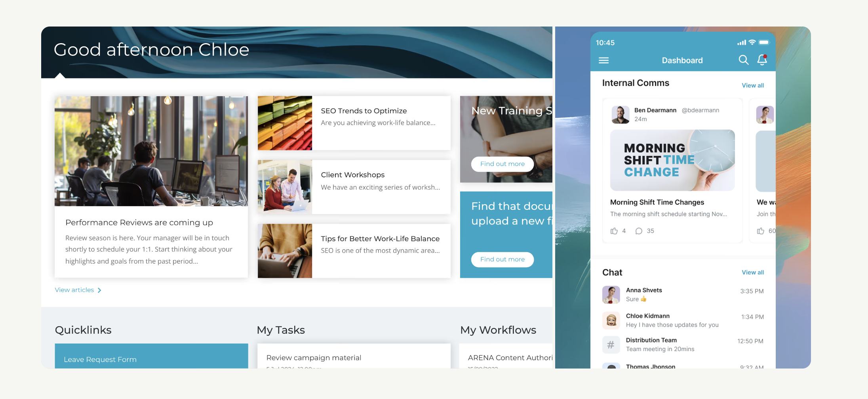View all Internal Comms posts
The width and height of the screenshot is (868, 399).
click(x=753, y=85)
